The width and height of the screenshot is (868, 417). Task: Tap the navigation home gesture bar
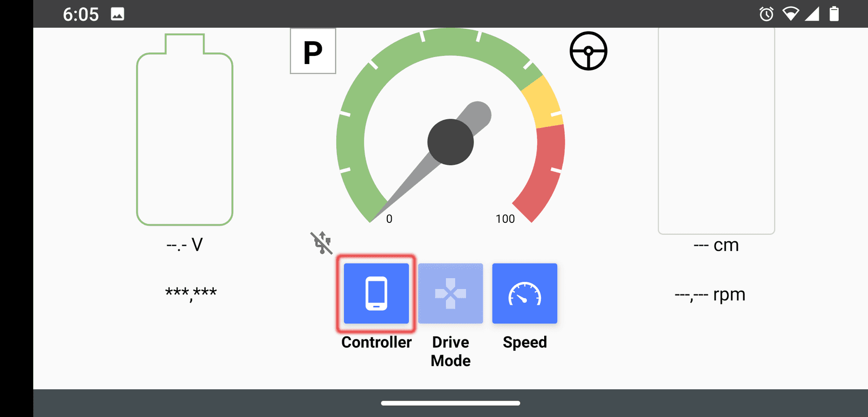[x=450, y=403]
